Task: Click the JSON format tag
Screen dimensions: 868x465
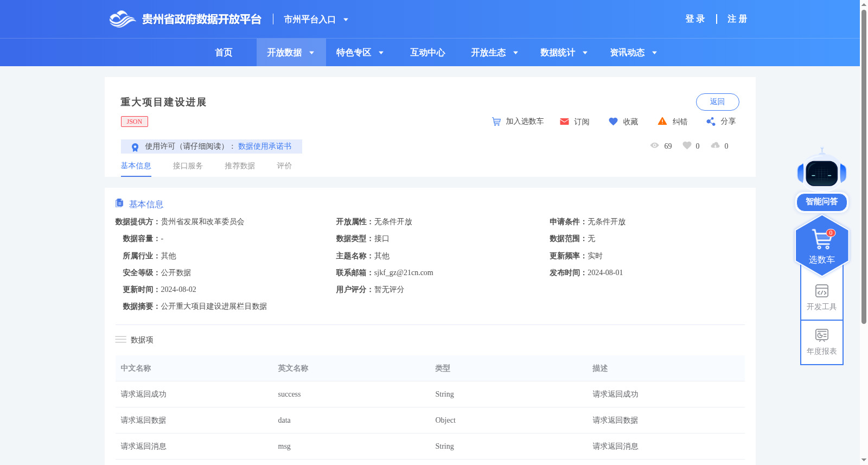Action: pos(135,122)
